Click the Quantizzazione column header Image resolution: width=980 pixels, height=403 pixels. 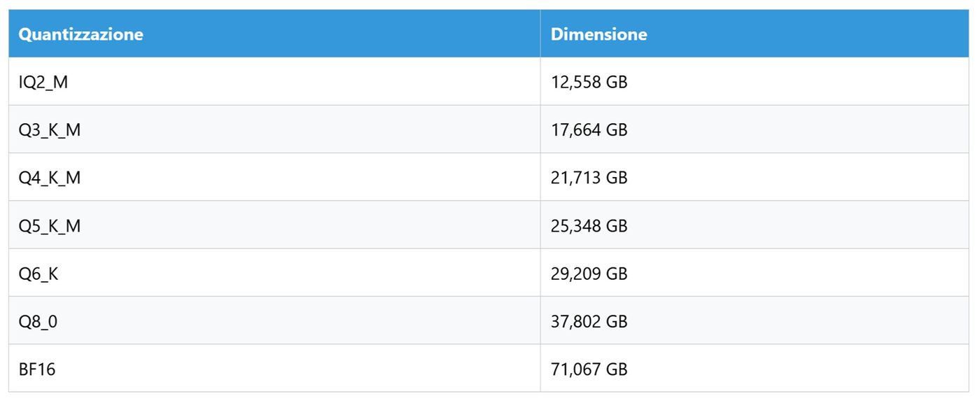(274, 34)
